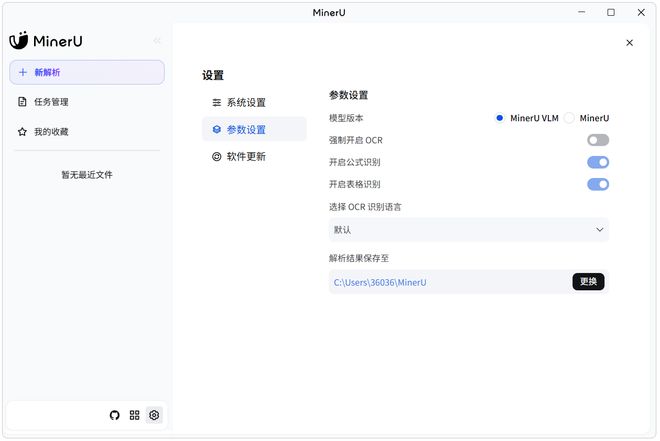Select the 参数设置 tab
Screen dimensions: 660x441
(254, 130)
